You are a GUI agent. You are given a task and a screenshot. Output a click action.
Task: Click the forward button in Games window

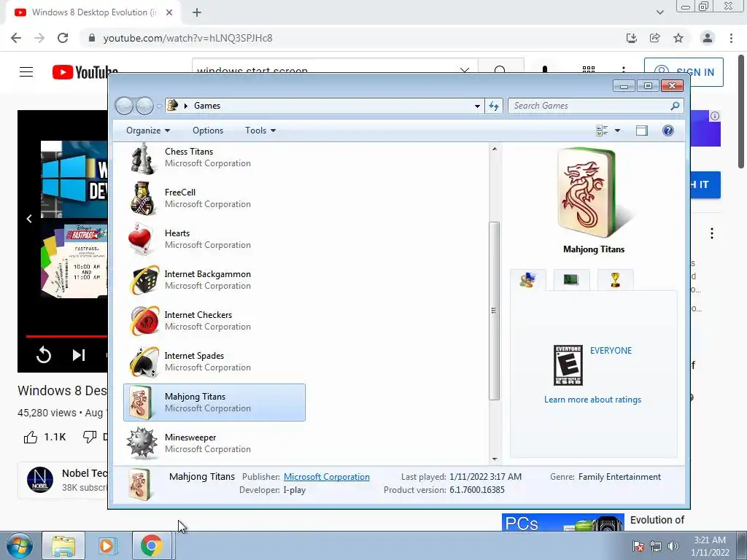pos(144,106)
